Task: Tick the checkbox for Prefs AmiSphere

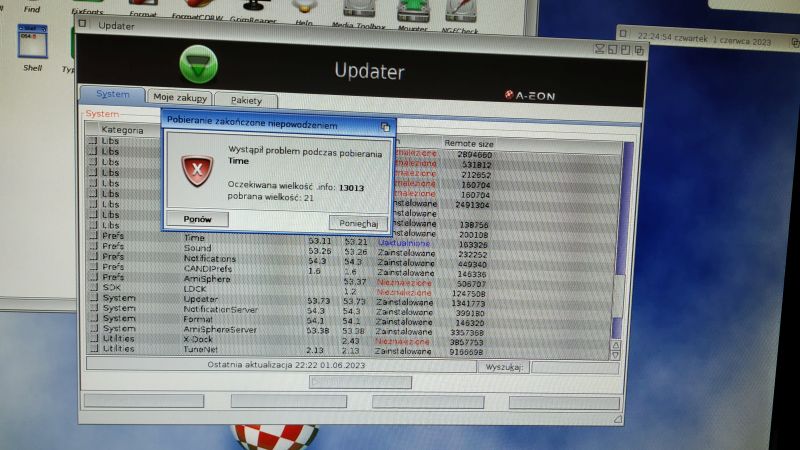Action: 93,277
